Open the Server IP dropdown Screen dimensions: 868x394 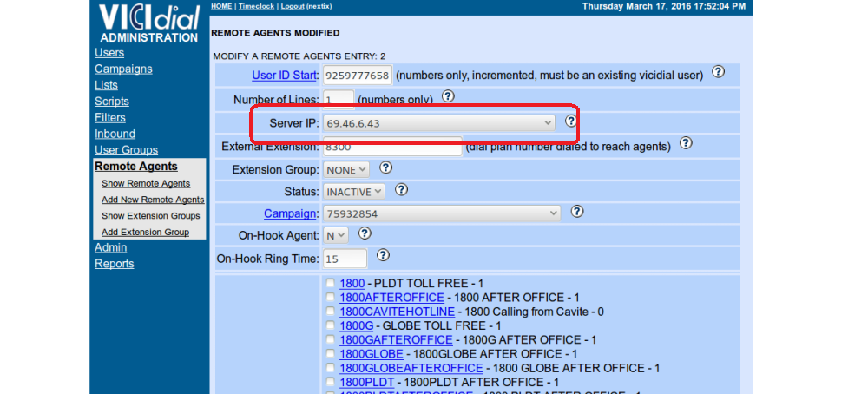(x=439, y=123)
